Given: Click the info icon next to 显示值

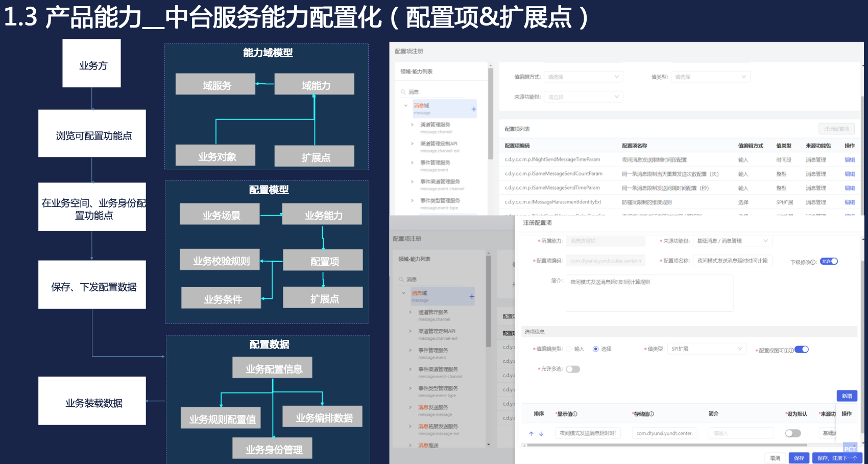Looking at the screenshot, I should pos(575,414).
